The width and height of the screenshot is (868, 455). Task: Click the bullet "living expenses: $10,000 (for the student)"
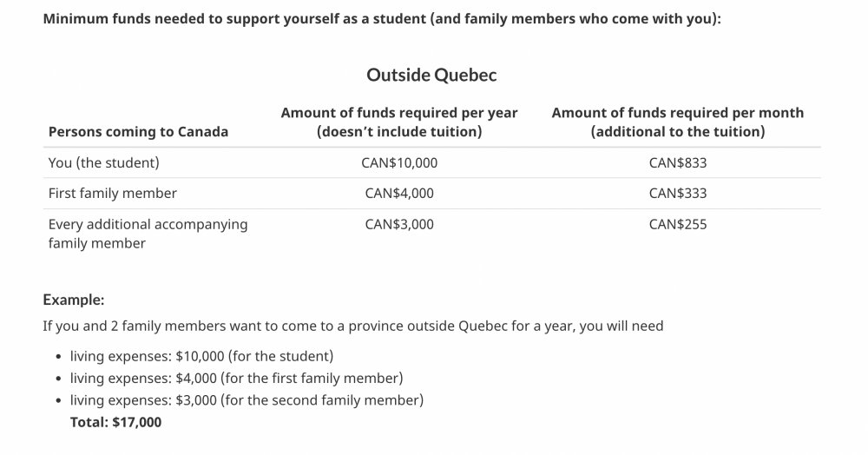(201, 356)
